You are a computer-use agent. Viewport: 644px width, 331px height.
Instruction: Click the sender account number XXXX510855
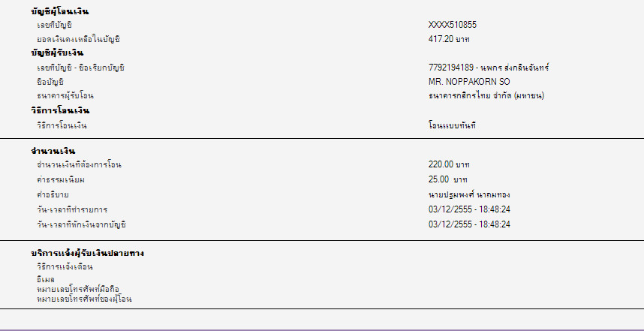(x=452, y=25)
